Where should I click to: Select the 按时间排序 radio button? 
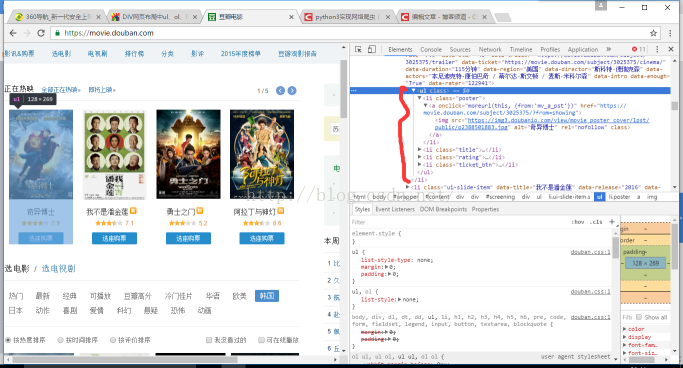pyautogui.click(x=61, y=340)
